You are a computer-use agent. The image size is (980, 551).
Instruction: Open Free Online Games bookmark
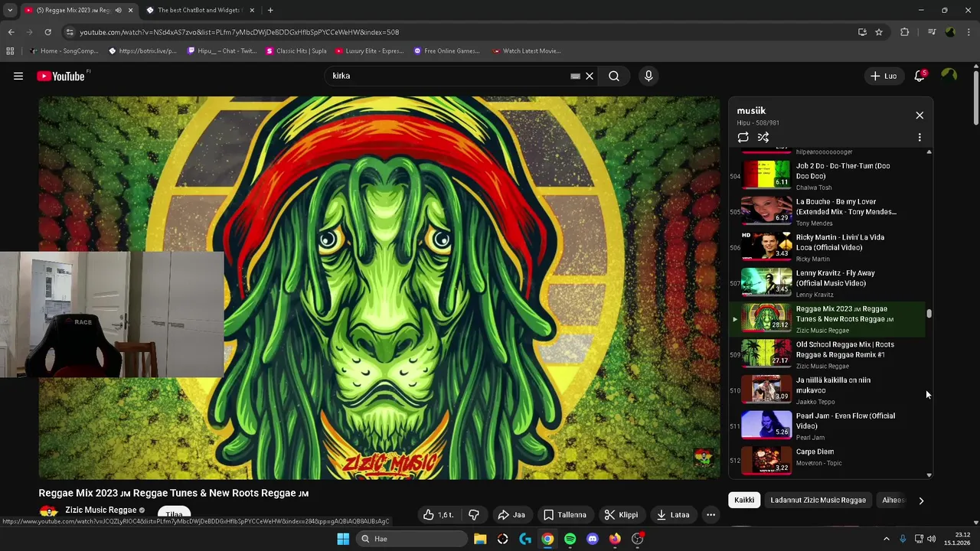point(446,51)
